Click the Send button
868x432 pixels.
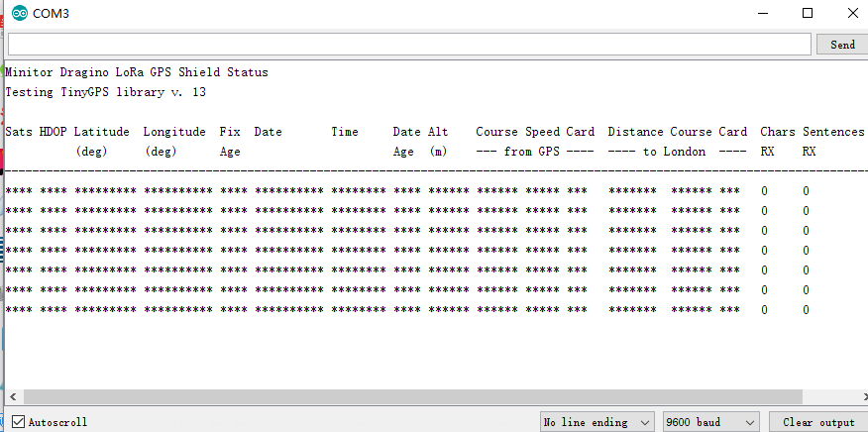pyautogui.click(x=842, y=45)
